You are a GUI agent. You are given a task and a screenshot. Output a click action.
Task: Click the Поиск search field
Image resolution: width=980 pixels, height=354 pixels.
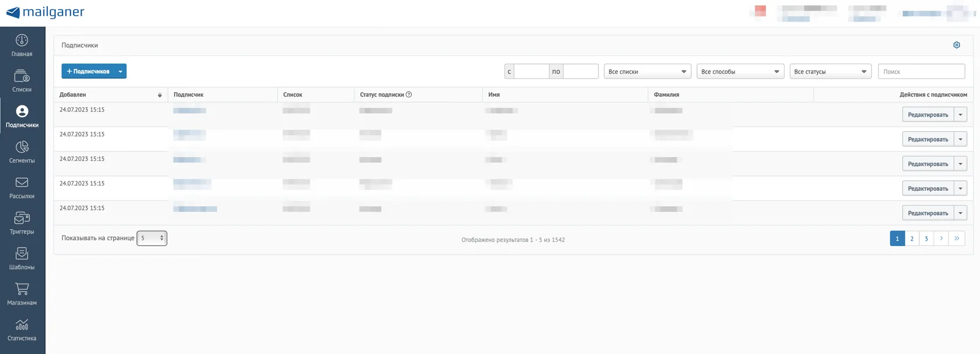click(x=921, y=71)
